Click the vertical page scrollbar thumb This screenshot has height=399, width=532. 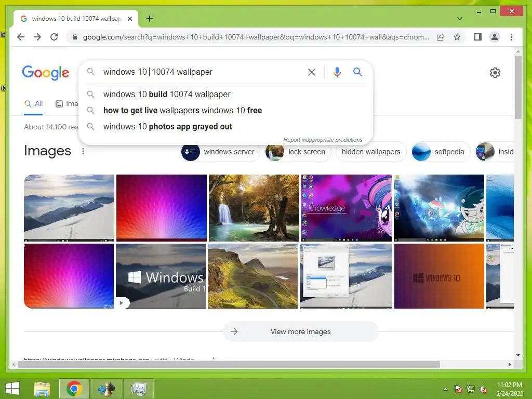[x=518, y=87]
